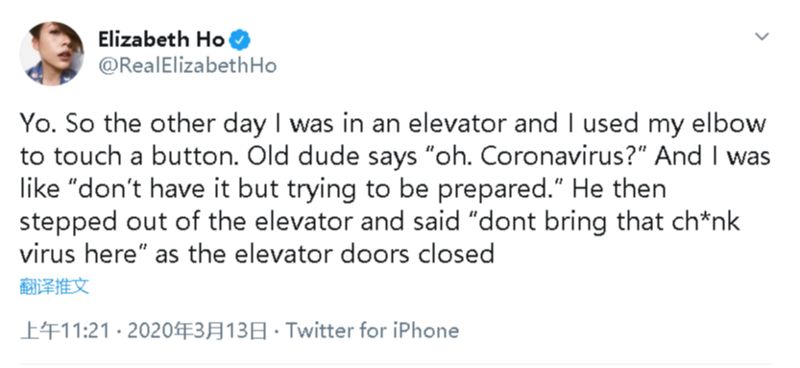
Task: Click the word Coronavirus in the tweet
Action: (x=552, y=157)
